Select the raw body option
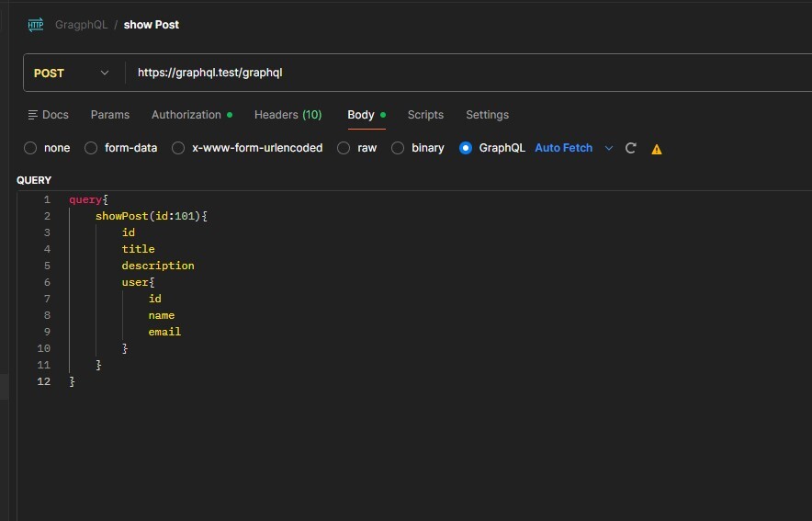Viewport: 812px width, 521px height. [x=344, y=148]
